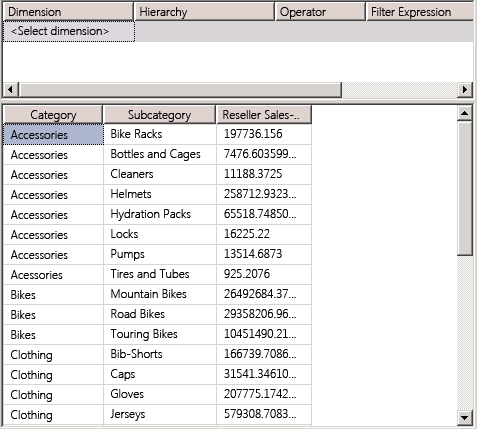Select the value 13514.6873

(264, 254)
